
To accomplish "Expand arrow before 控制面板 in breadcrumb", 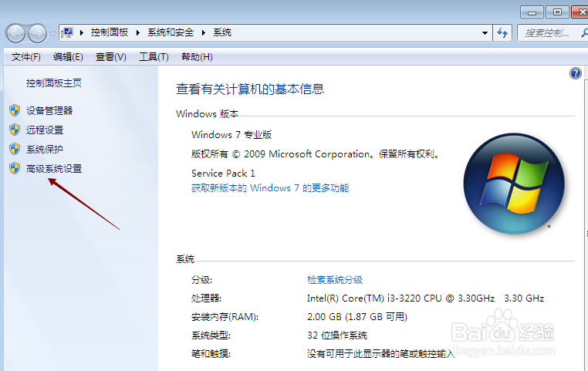I will (x=81, y=32).
